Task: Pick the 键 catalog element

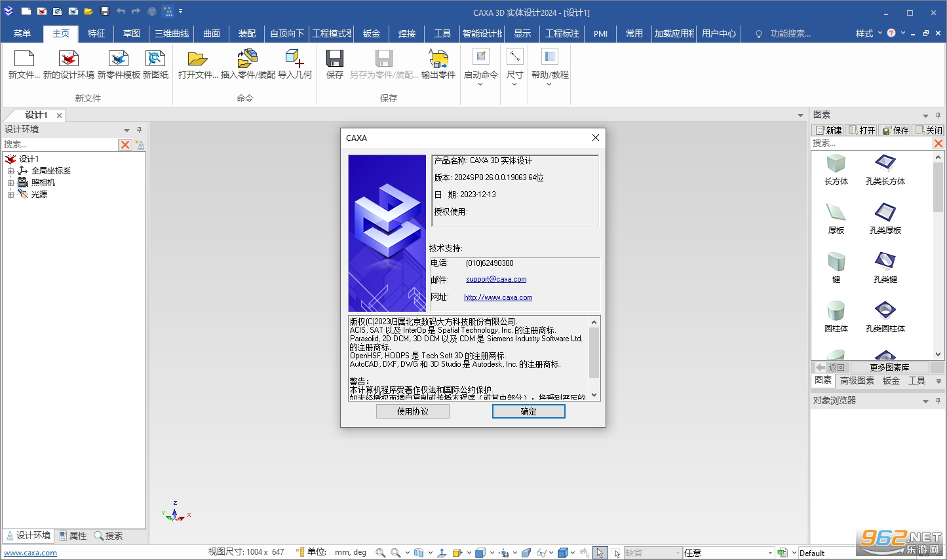Action: pos(836,268)
